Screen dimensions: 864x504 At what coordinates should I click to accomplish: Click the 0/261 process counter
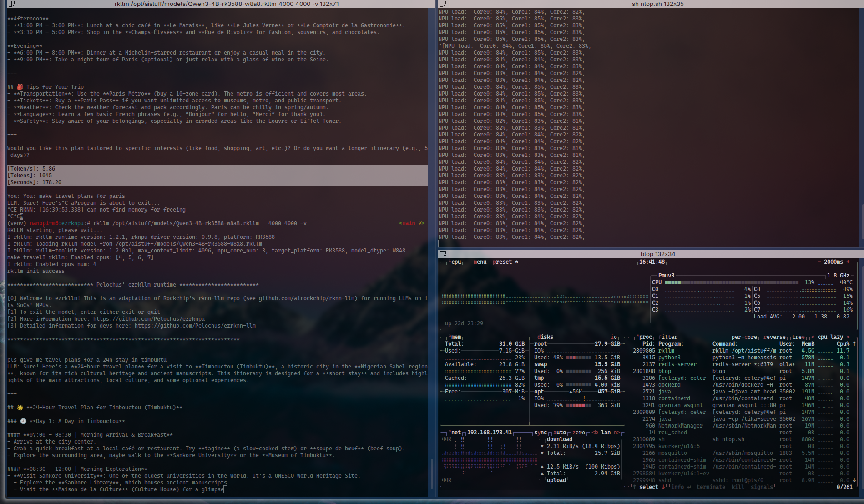pyautogui.click(x=844, y=487)
